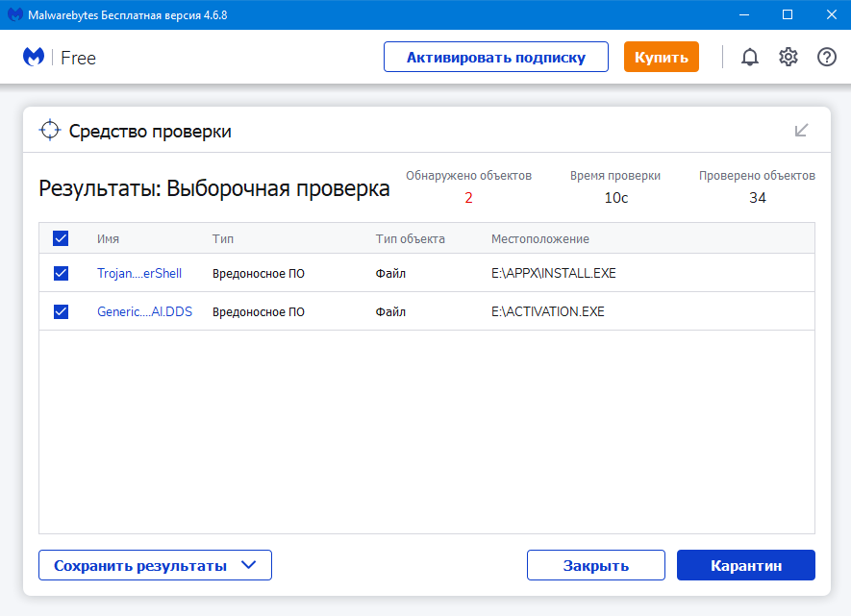Sort by the Имя column header
Image resolution: width=851 pixels, height=616 pixels.
coord(110,238)
